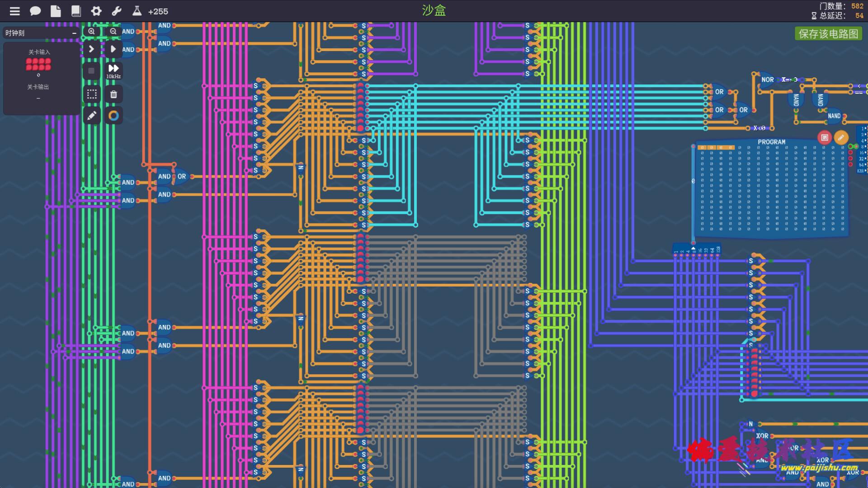Screen dimensions: 868x488
Task: Click the 关卡输入 label
Action: [39, 52]
